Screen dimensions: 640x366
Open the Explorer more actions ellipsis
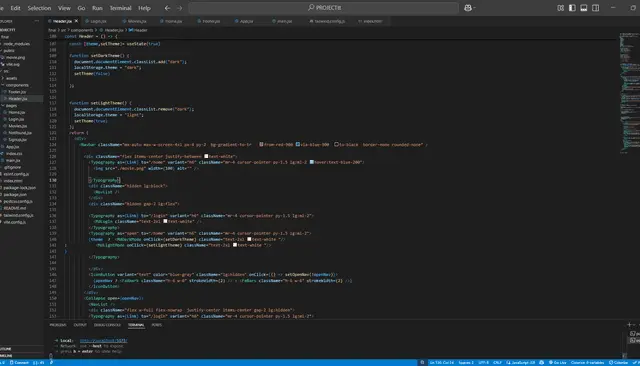[x=37, y=21]
